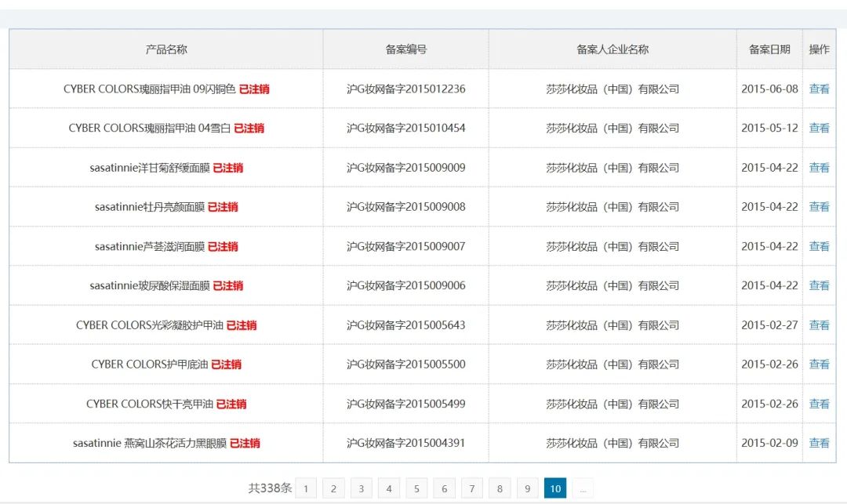The height and width of the screenshot is (504, 847).
Task: Open 查看 link for 沪G妆网备字2015009009
Action: [819, 167]
